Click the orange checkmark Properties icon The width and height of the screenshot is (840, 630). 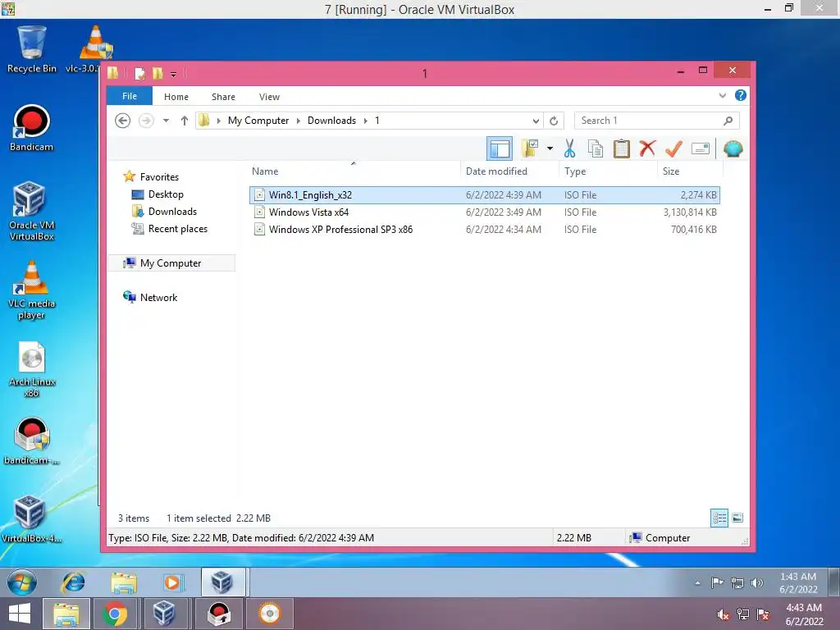[673, 148]
